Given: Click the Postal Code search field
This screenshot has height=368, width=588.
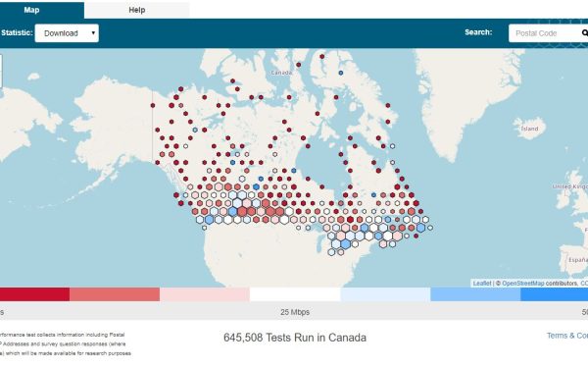Looking at the screenshot, I should pyautogui.click(x=545, y=33).
